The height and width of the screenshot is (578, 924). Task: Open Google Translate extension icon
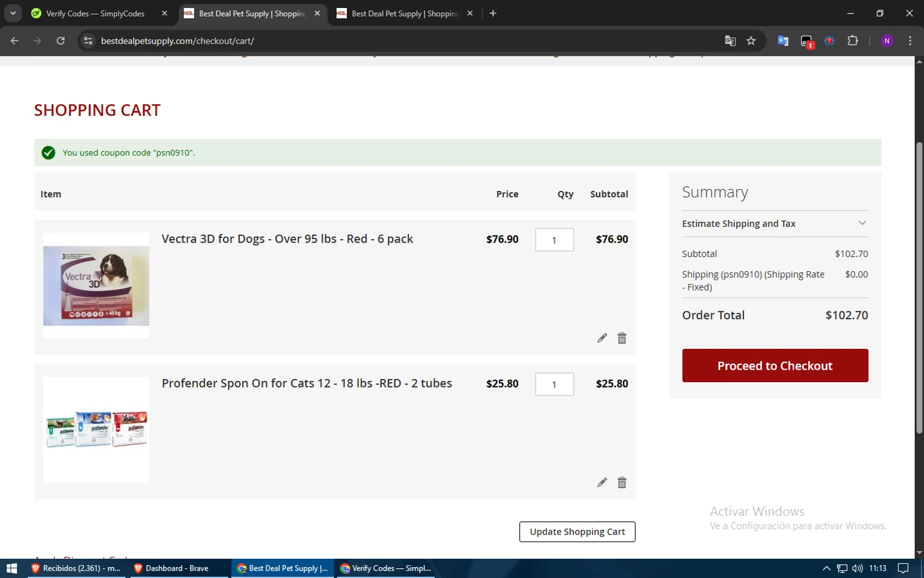783,41
